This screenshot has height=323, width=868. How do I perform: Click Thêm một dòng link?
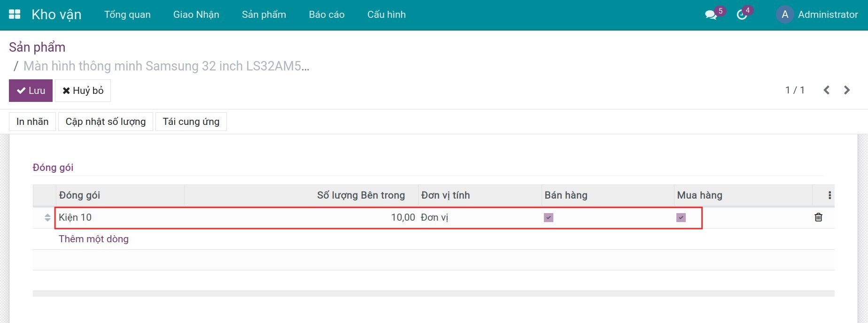[x=93, y=239]
